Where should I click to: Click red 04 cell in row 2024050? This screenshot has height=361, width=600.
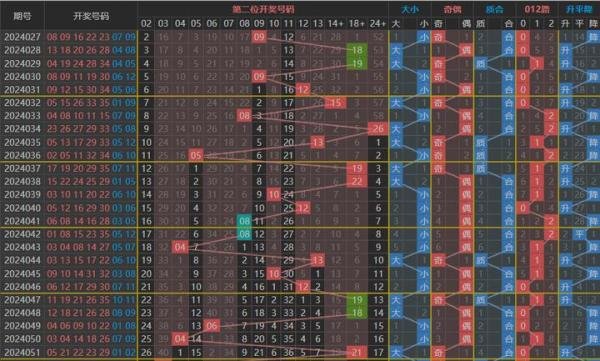coord(180,339)
